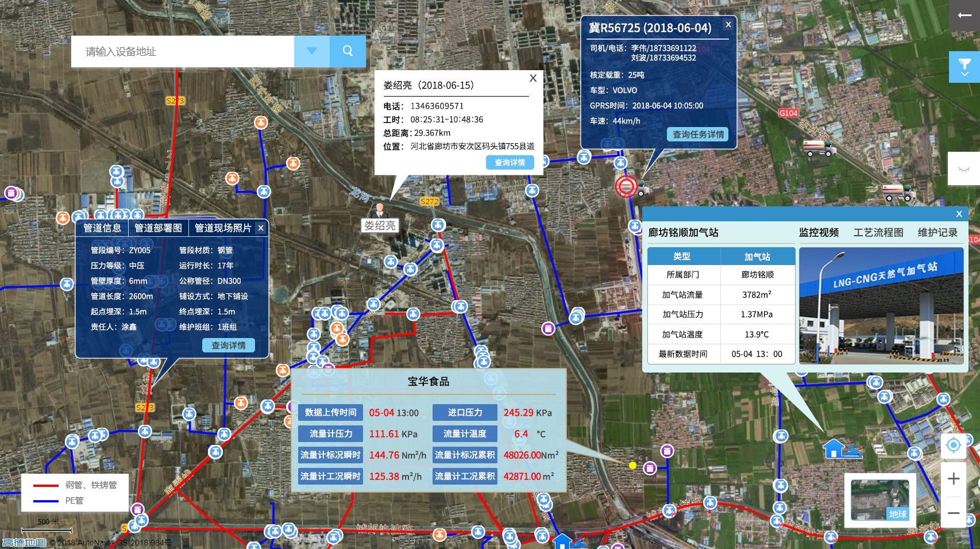
Task: Click the 娄绍亮 worker marker on map
Action: [380, 210]
